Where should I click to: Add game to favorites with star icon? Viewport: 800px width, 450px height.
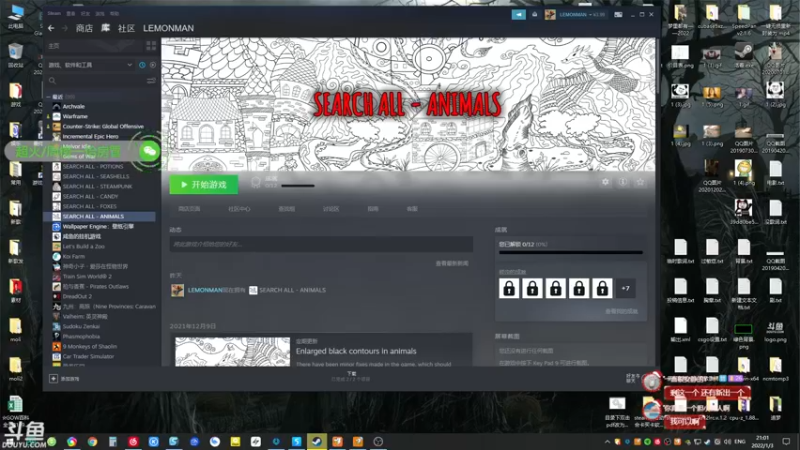(x=640, y=182)
